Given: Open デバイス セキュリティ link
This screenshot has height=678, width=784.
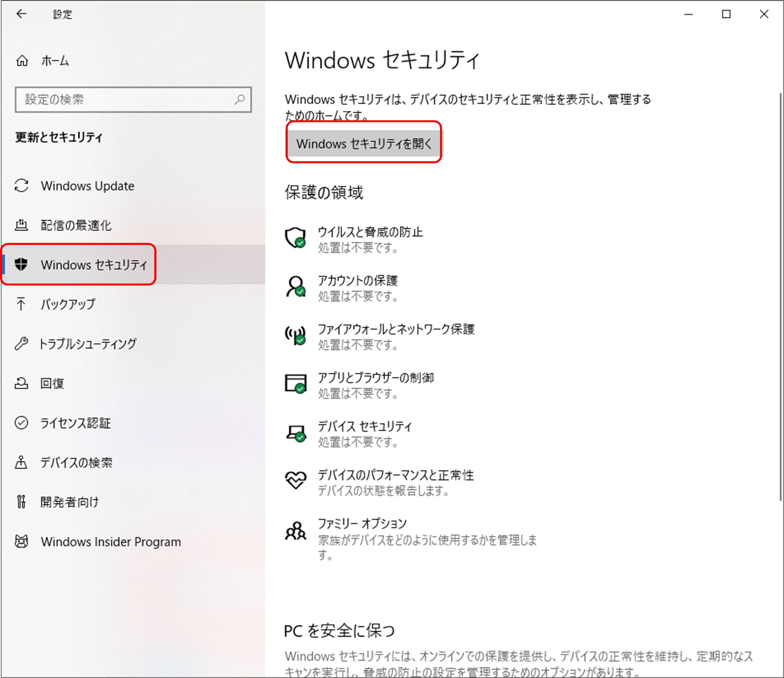Looking at the screenshot, I should tap(365, 427).
